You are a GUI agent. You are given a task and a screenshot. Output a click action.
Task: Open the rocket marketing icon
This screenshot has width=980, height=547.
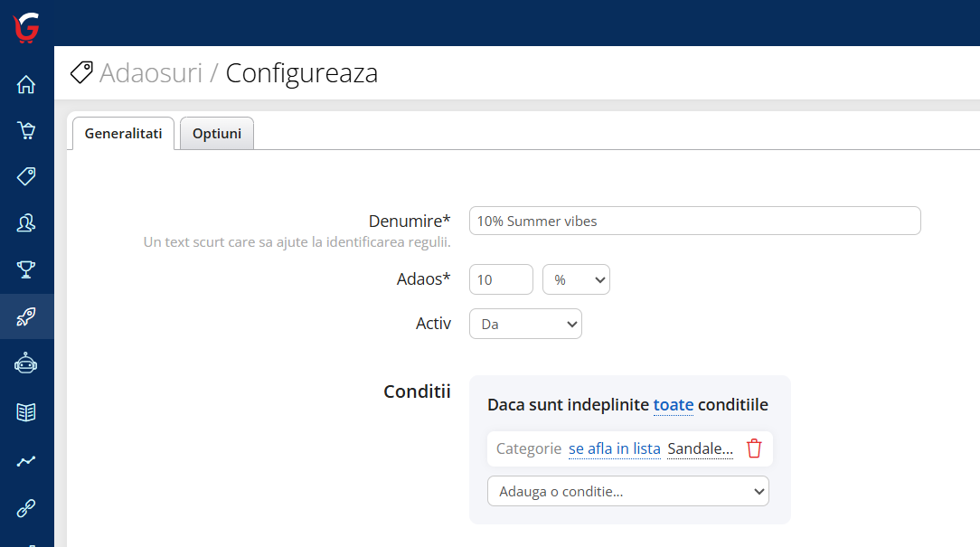coord(26,317)
